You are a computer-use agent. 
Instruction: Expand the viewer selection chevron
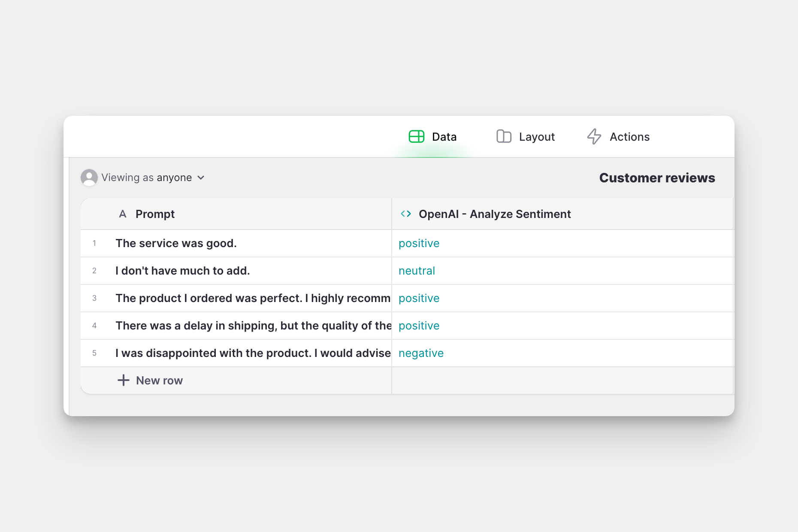pyautogui.click(x=201, y=178)
